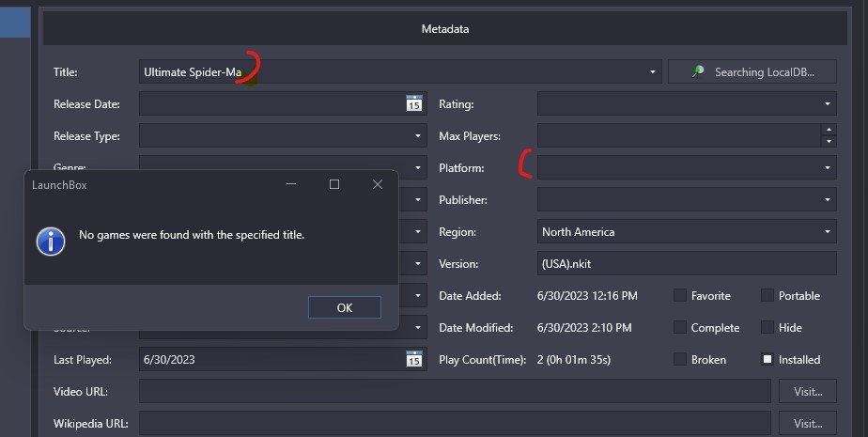Mark the game as Complete
Image resolution: width=868 pixels, height=437 pixels.
[x=680, y=327]
